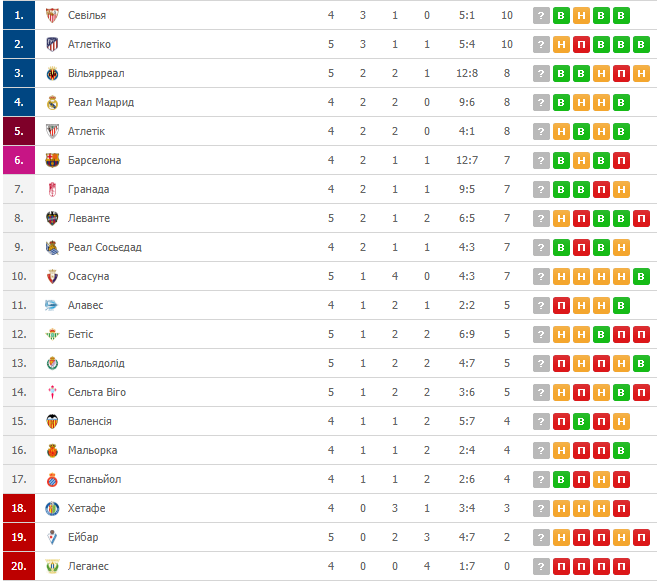Click the Бетіс club crest icon

pyautogui.click(x=52, y=334)
